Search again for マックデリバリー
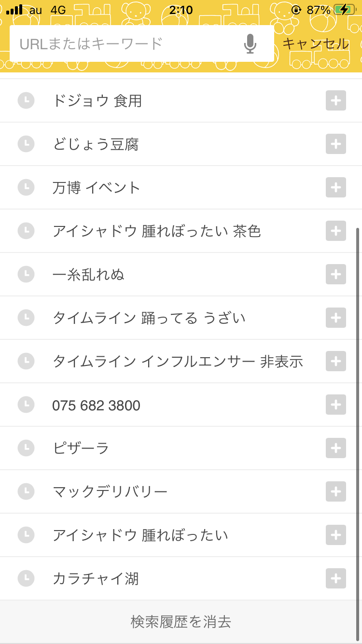 click(x=110, y=491)
